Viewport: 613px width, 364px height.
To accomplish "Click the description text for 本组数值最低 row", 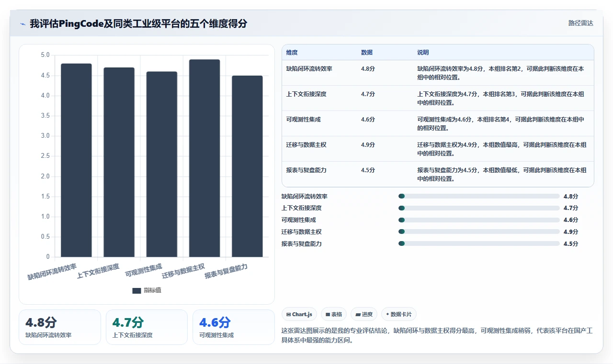I will coord(502,175).
